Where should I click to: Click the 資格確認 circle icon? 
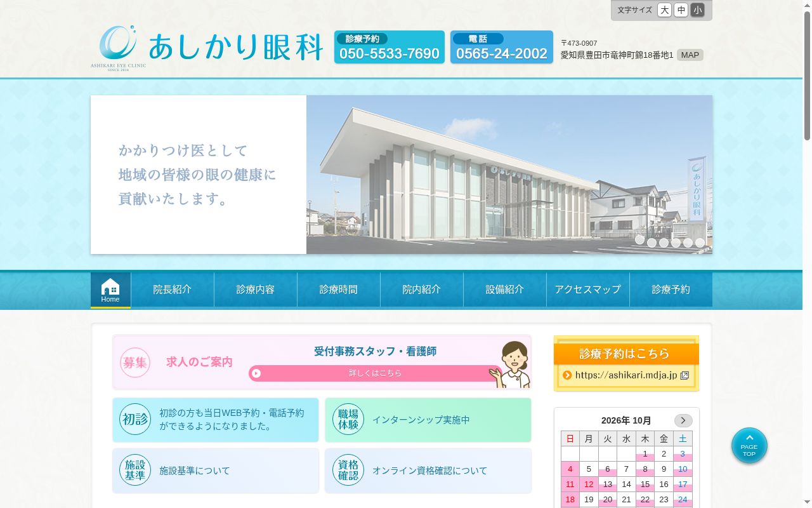pyautogui.click(x=348, y=471)
